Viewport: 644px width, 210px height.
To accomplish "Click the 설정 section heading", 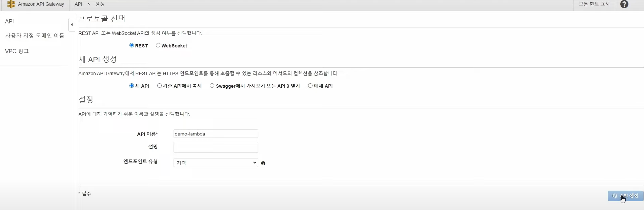I will tap(86, 100).
